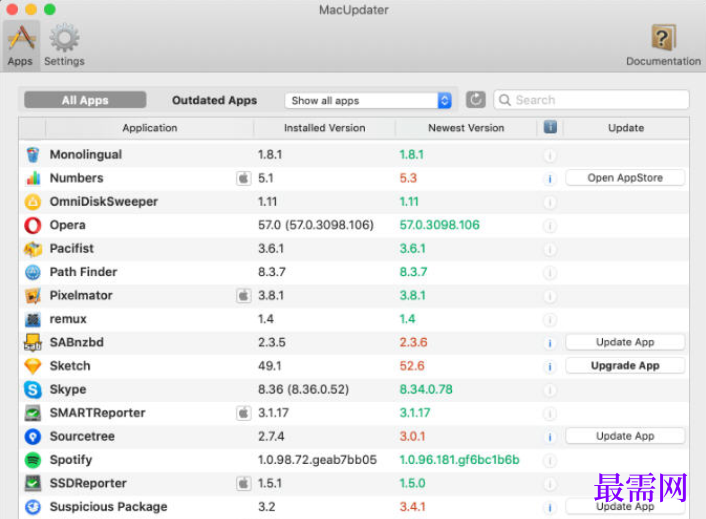Viewport: 706px width, 519px height.
Task: Click the Sourcetree app icon
Action: (x=33, y=436)
